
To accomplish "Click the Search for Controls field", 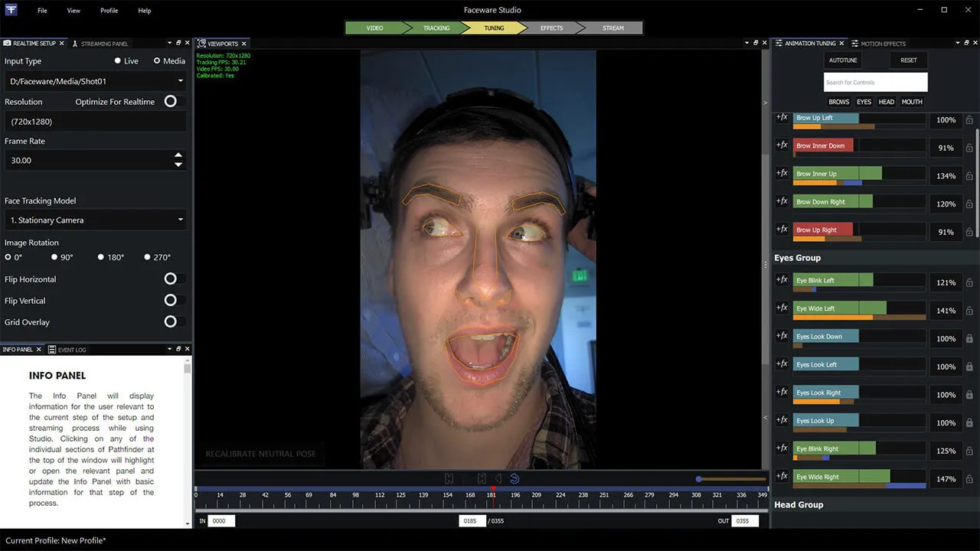I will point(875,83).
